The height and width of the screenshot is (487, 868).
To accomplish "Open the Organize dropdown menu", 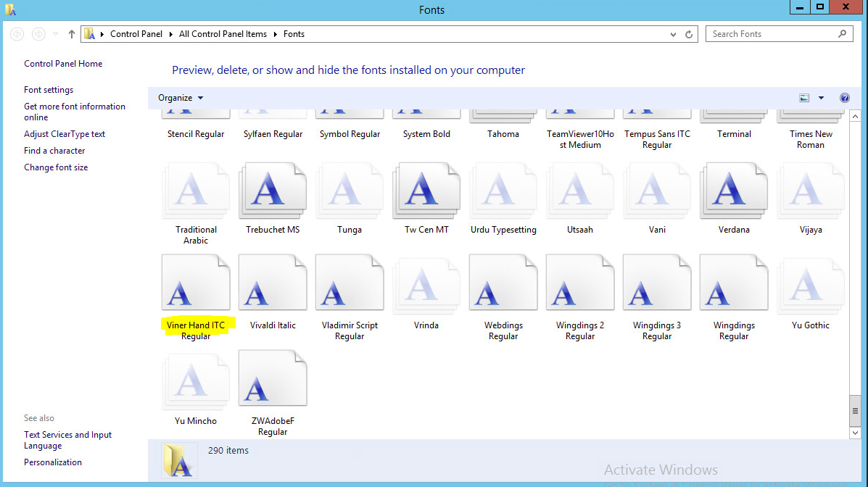I will [181, 98].
